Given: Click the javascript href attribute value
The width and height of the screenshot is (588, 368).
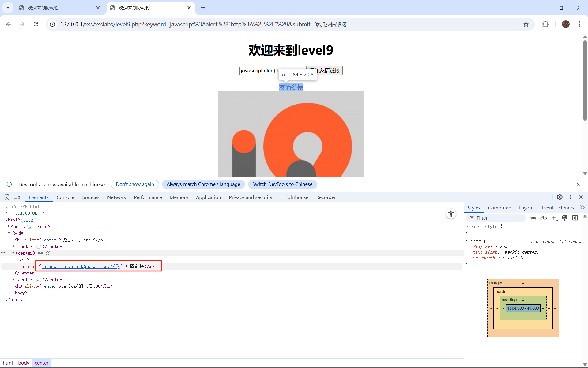Looking at the screenshot, I should [x=80, y=266].
